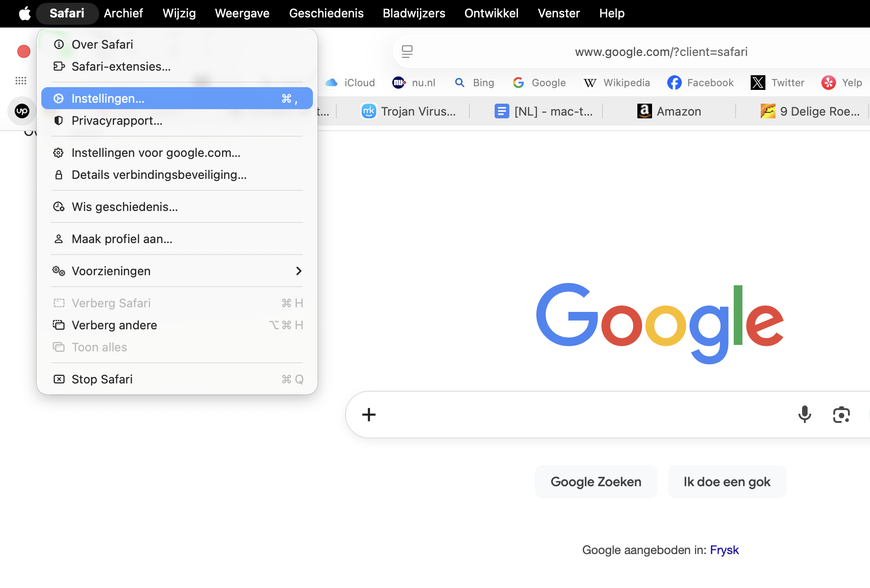Select Instellingen... from the Safari menu
The width and height of the screenshot is (870, 588).
tap(107, 98)
